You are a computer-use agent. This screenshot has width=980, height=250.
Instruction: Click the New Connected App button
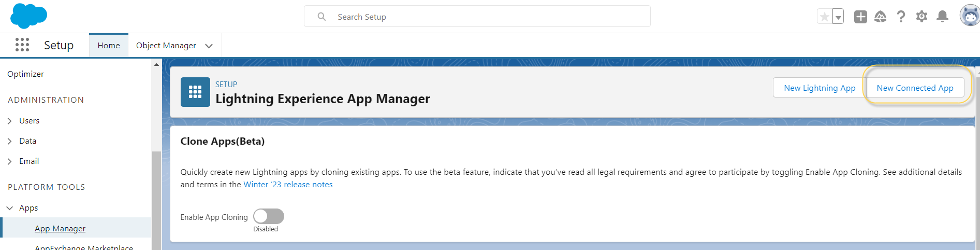point(915,88)
